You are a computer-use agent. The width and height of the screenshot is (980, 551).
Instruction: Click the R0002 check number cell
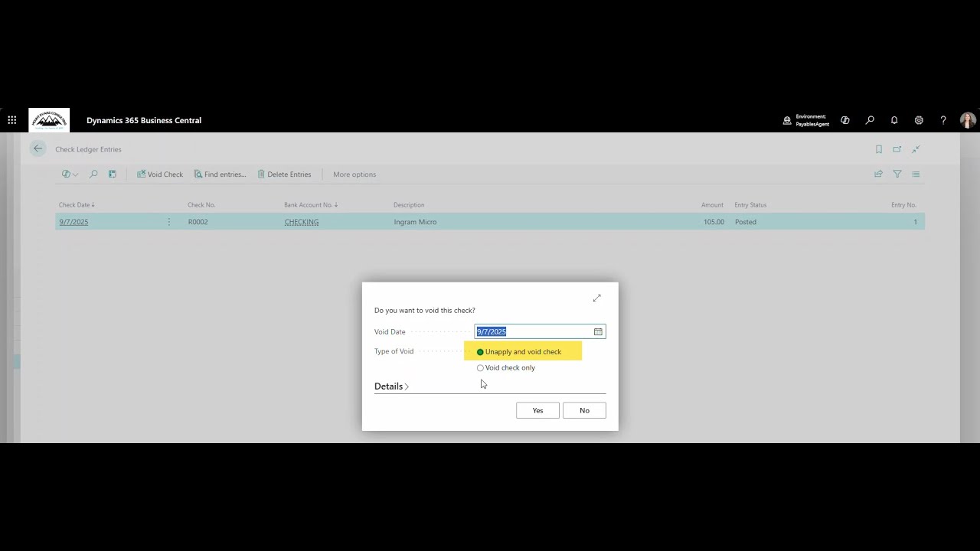pyautogui.click(x=198, y=222)
